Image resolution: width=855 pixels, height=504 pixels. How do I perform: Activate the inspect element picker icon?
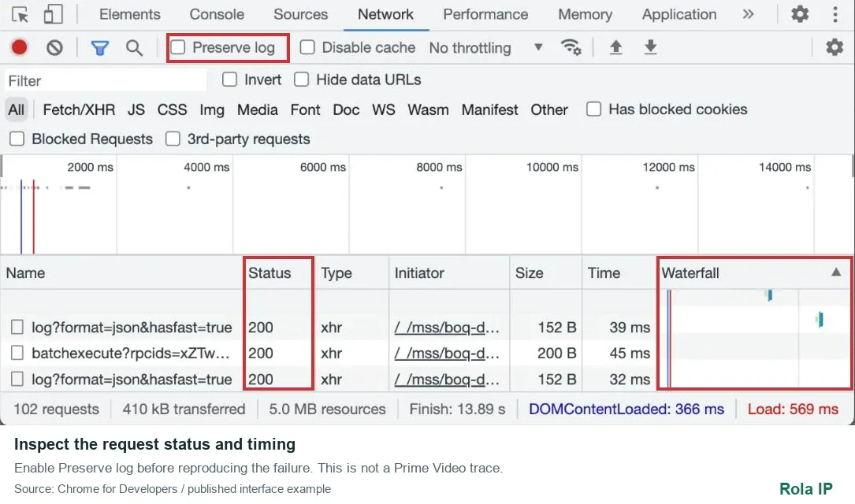coord(20,15)
